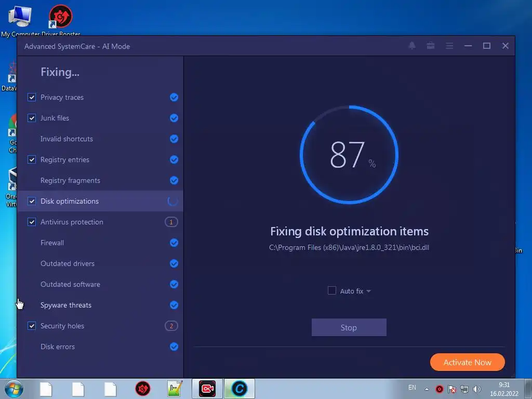This screenshot has height=399, width=532.
Task: Click the Privacy traces completed checkmark
Action: pyautogui.click(x=174, y=97)
